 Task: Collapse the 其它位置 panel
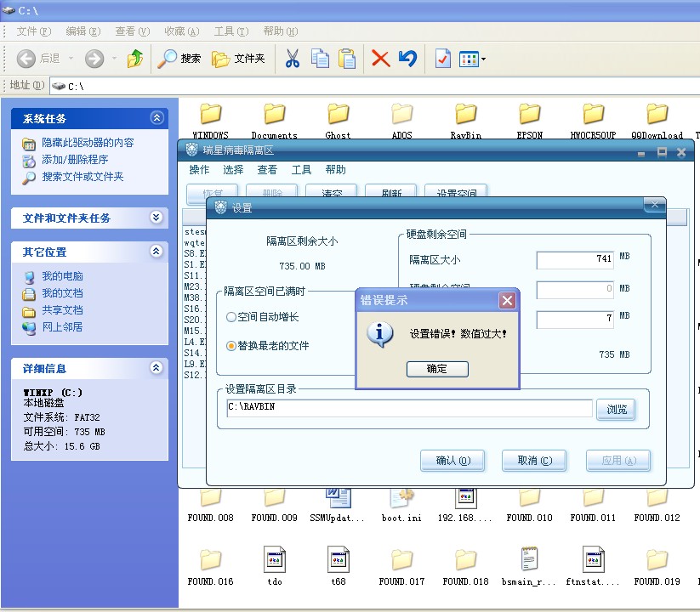click(157, 251)
